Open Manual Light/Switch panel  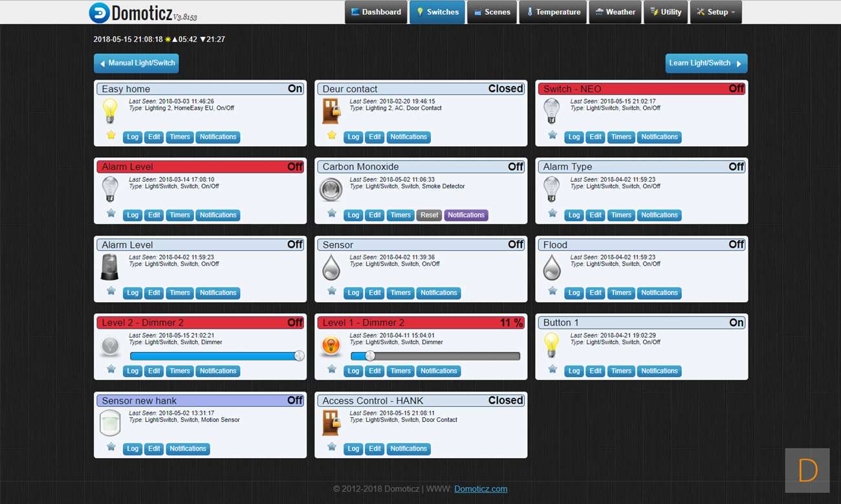(x=137, y=63)
